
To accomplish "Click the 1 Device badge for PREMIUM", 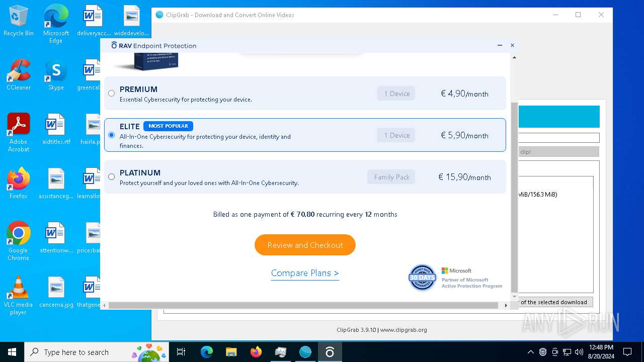I will click(396, 94).
